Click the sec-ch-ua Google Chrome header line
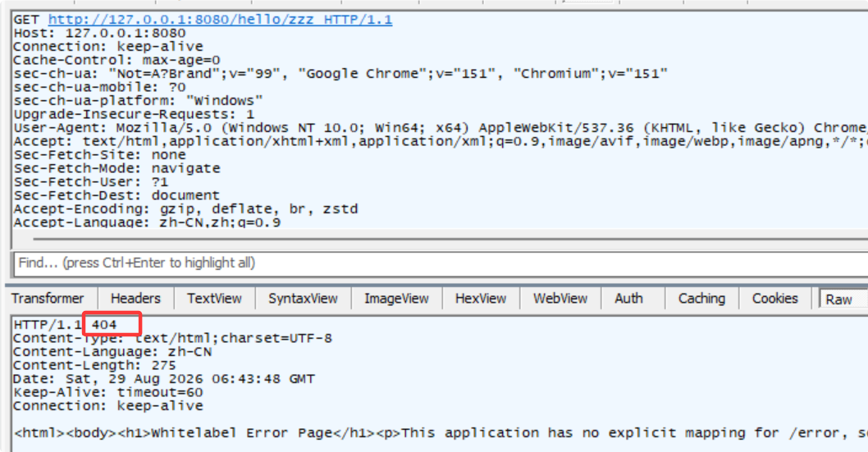The width and height of the screenshot is (868, 452). tap(340, 74)
